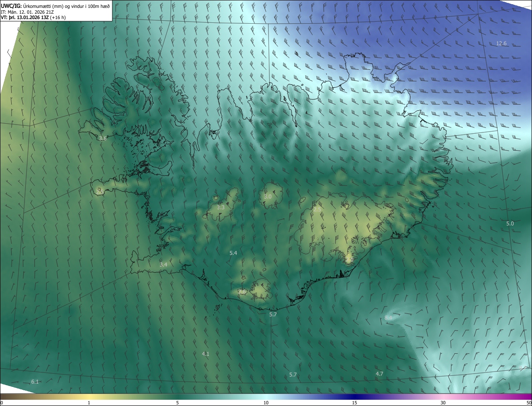Click the 3.6 value label in the Westfjords

(x=103, y=138)
